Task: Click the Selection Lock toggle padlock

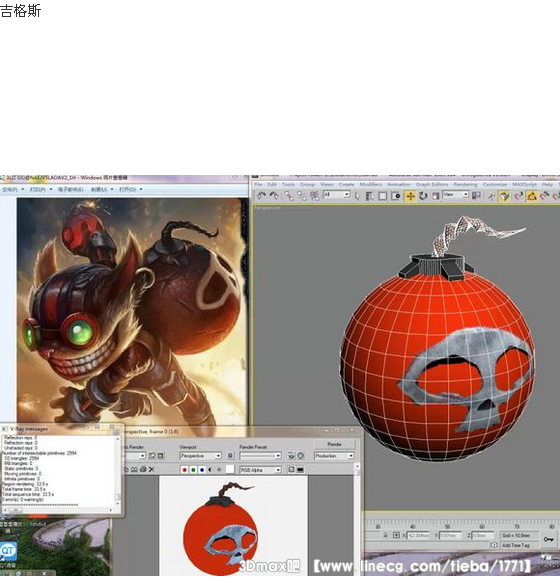Action: click(x=386, y=535)
